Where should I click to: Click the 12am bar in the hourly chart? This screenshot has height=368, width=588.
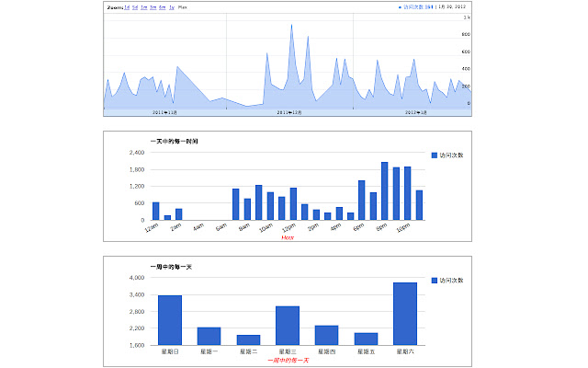tap(156, 212)
